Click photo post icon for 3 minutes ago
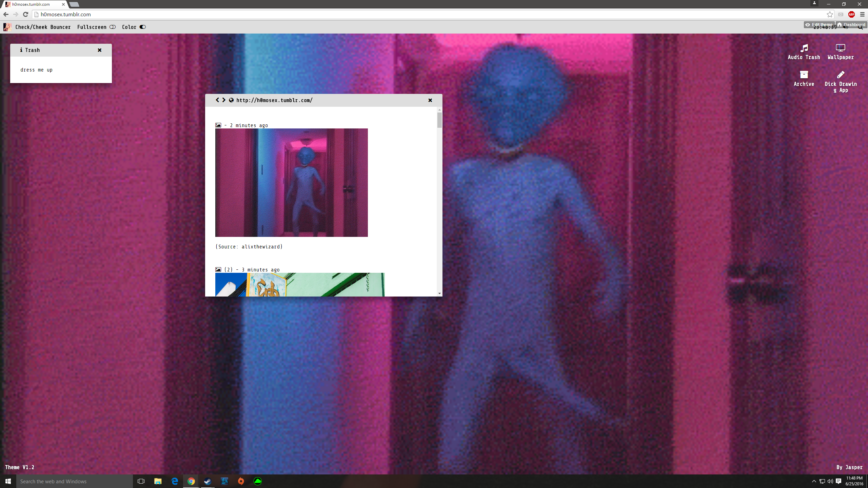This screenshot has width=868, height=488. [218, 270]
